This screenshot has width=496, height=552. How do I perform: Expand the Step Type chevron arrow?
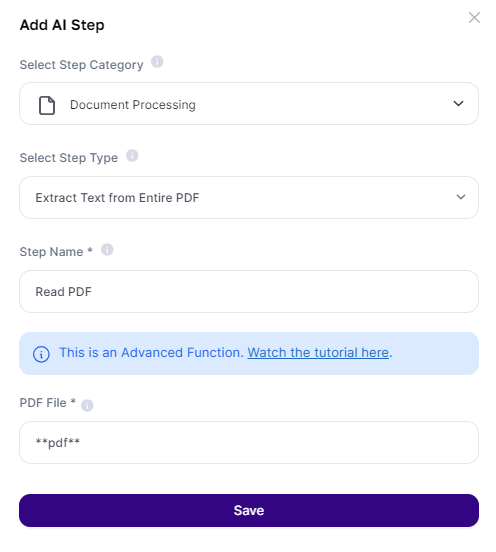coord(460,197)
